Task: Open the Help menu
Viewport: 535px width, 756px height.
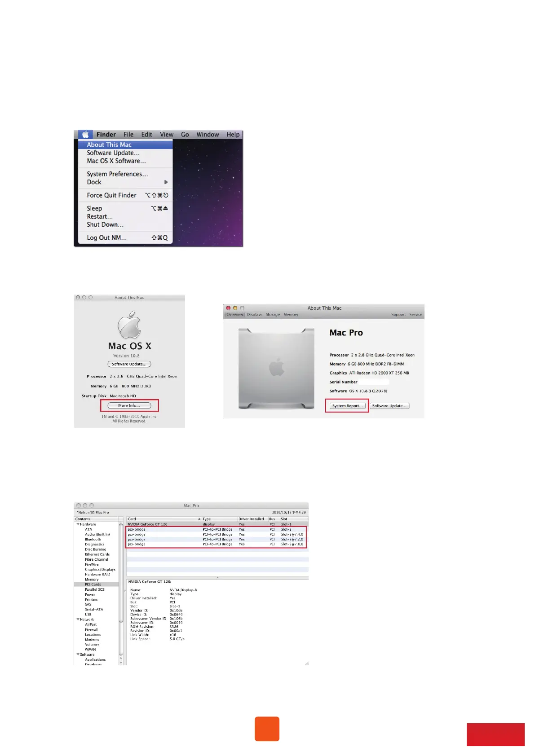Action: (233, 134)
